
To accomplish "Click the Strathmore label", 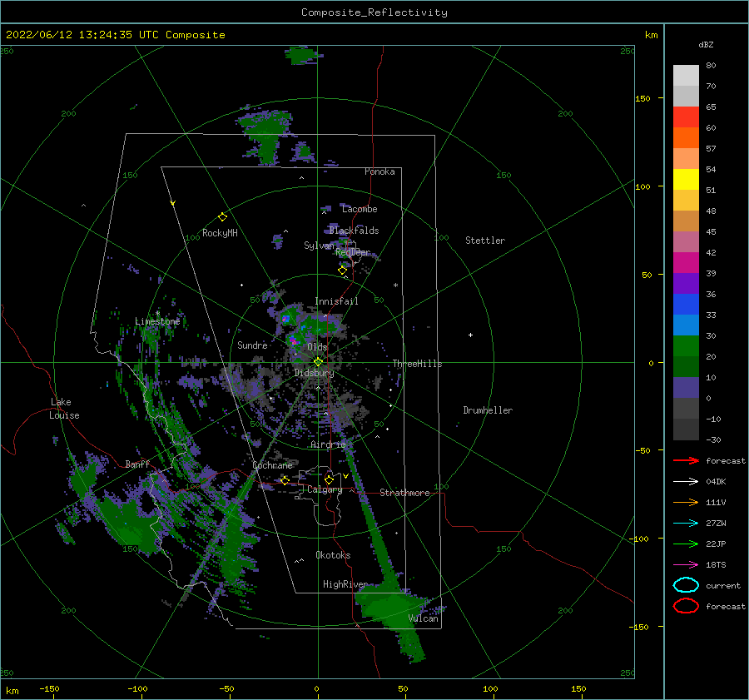I will click(x=404, y=493).
